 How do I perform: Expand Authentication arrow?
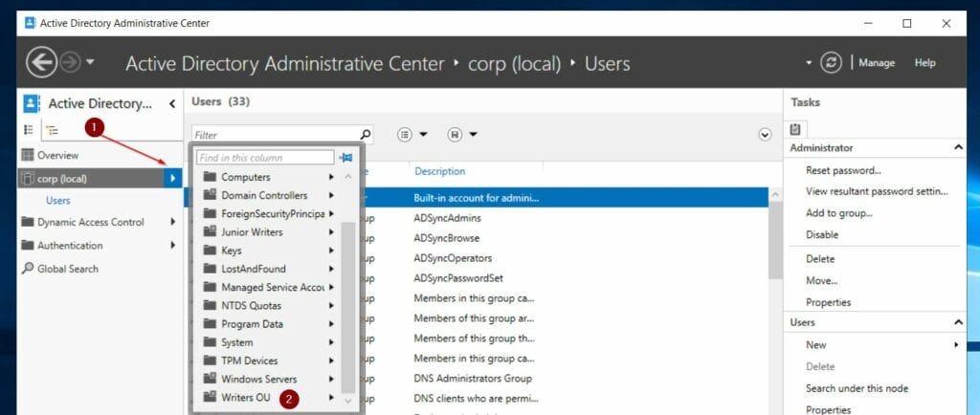coord(172,245)
